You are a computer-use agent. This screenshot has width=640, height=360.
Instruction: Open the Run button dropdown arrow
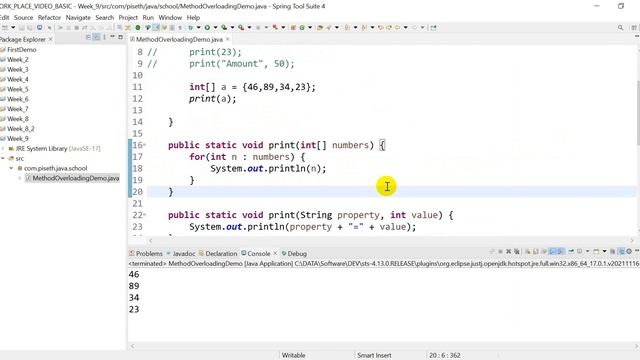(x=215, y=27)
